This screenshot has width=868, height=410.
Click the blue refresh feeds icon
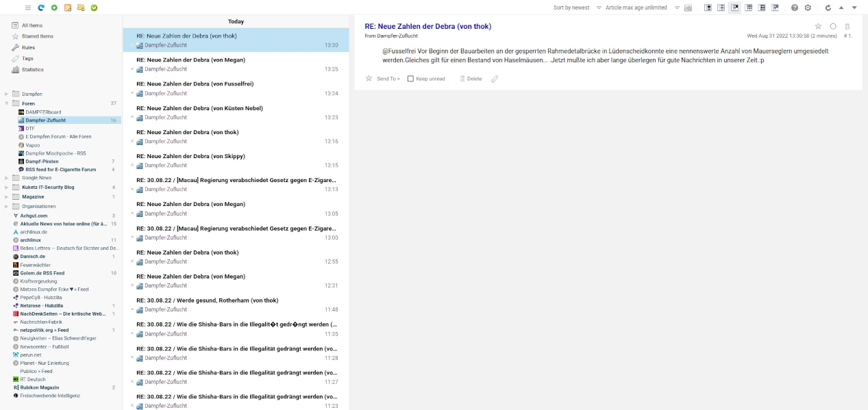click(41, 8)
